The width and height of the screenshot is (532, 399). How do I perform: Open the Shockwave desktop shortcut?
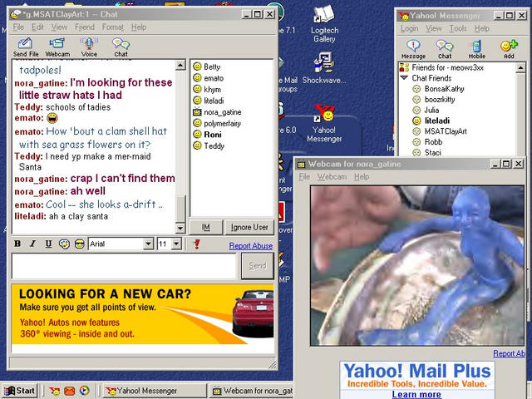(x=324, y=68)
